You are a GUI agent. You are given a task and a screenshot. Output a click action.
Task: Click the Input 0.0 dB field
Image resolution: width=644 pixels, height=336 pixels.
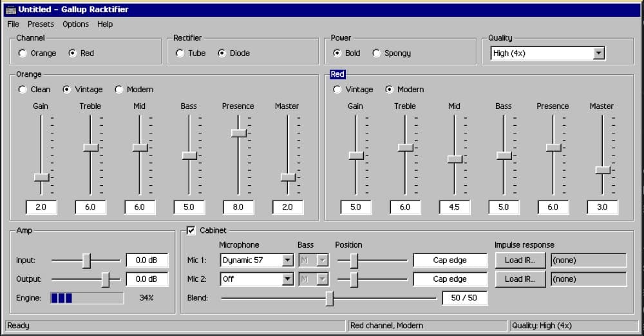[x=147, y=261]
